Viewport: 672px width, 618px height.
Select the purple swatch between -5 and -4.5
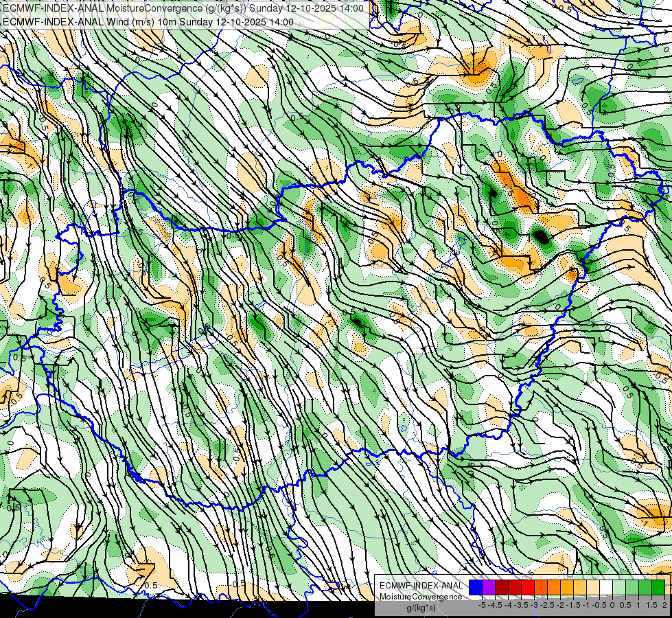pos(489,587)
